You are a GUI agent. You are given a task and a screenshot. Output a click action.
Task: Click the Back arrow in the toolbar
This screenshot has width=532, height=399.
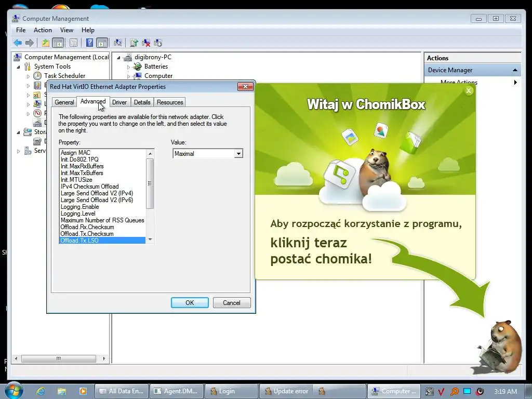(18, 43)
